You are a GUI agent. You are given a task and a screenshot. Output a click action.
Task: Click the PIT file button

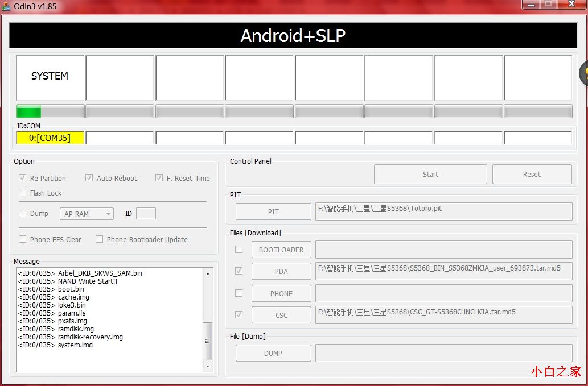273,211
